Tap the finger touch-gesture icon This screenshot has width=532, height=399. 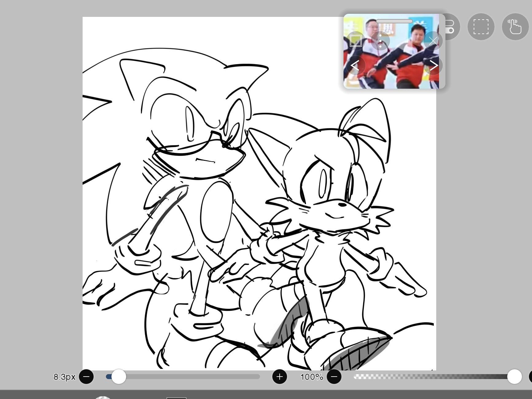(x=515, y=27)
